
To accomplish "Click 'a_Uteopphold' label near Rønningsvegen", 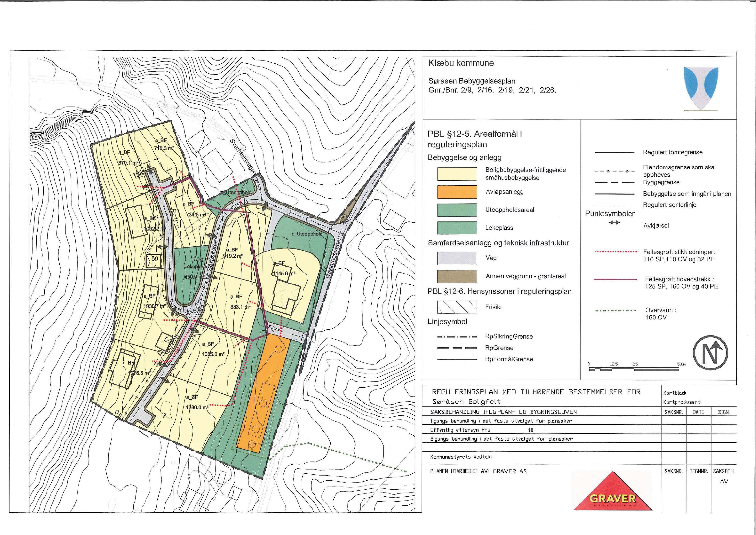I will (307, 234).
